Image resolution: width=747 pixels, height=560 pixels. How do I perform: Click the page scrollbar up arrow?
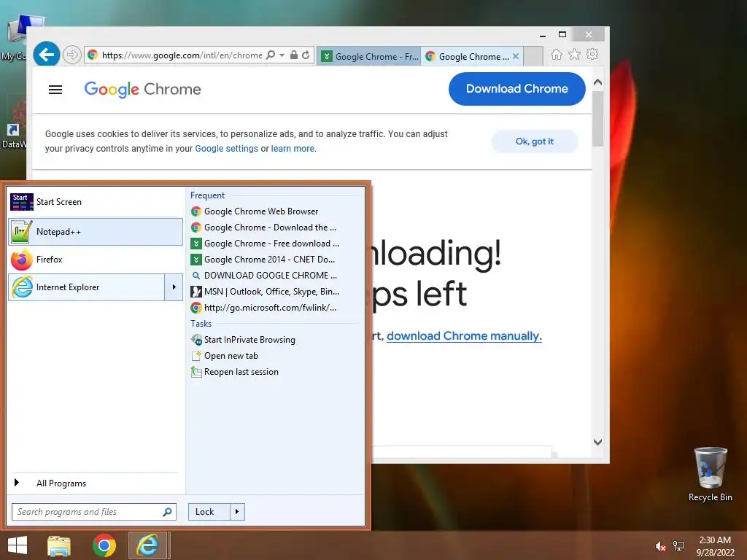click(x=598, y=82)
